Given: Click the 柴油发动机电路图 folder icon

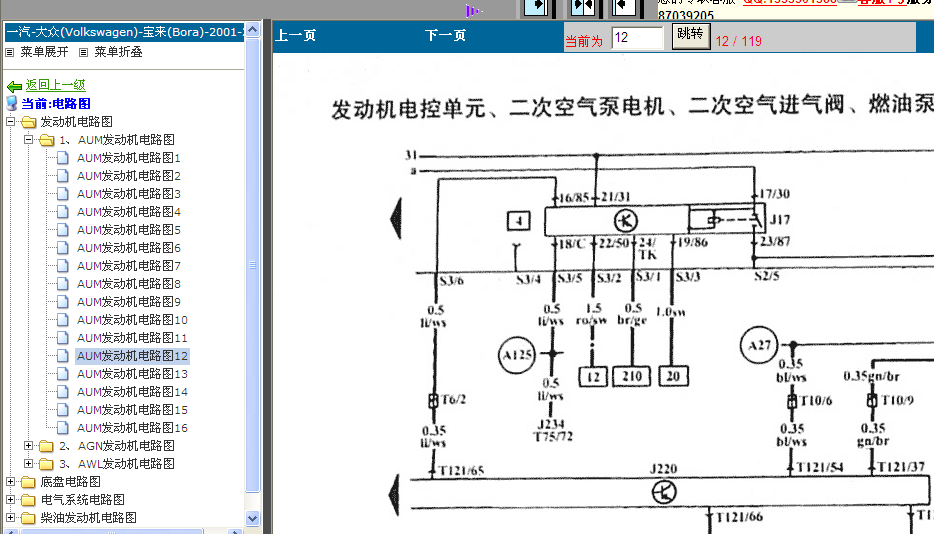Looking at the screenshot, I should [29, 517].
